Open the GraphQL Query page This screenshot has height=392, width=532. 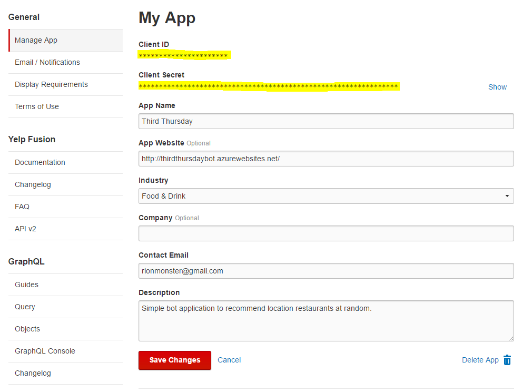pyautogui.click(x=65, y=307)
